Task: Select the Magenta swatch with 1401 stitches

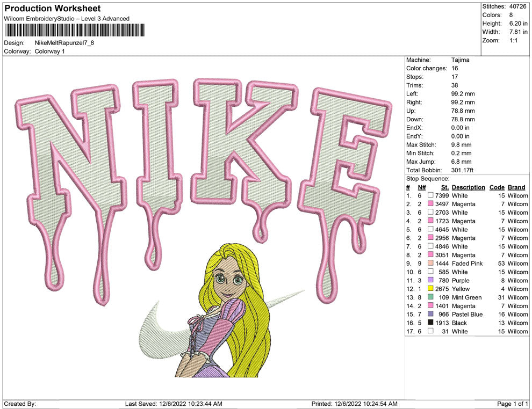Action: (x=430, y=305)
